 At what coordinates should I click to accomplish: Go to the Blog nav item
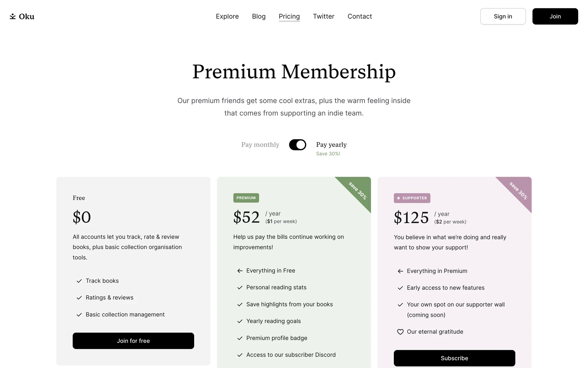[x=258, y=16]
